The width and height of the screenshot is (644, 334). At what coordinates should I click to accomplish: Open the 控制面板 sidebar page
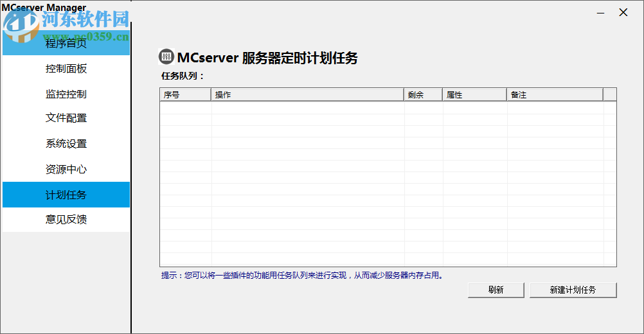[x=66, y=69]
